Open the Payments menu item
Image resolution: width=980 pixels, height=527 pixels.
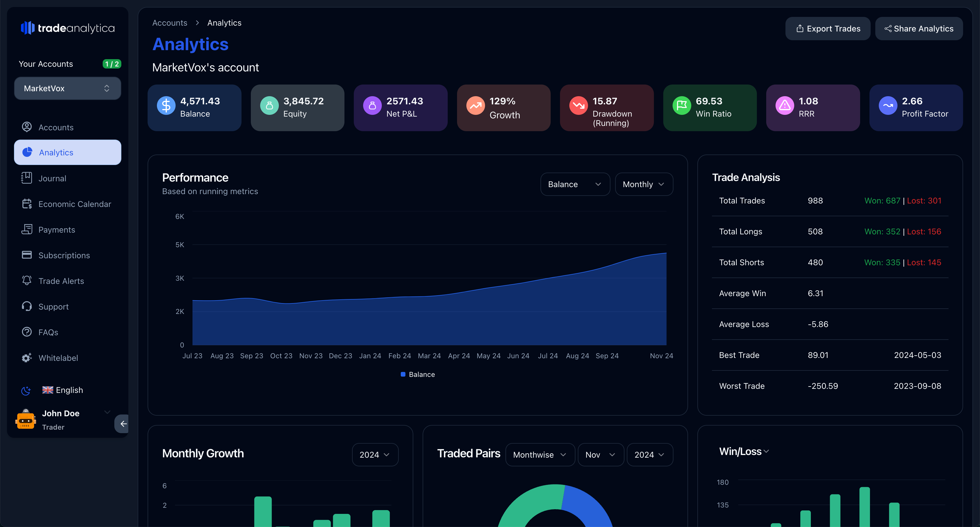point(68,229)
